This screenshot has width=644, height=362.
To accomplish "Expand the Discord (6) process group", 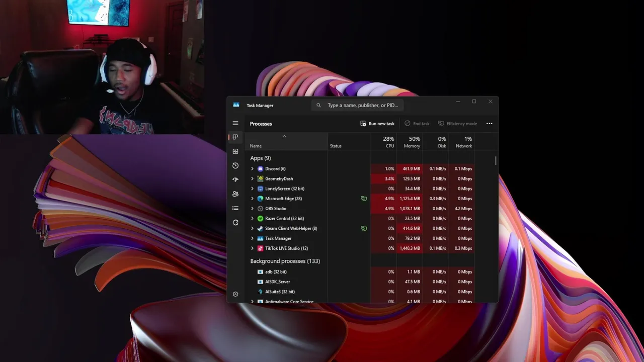I will point(252,169).
